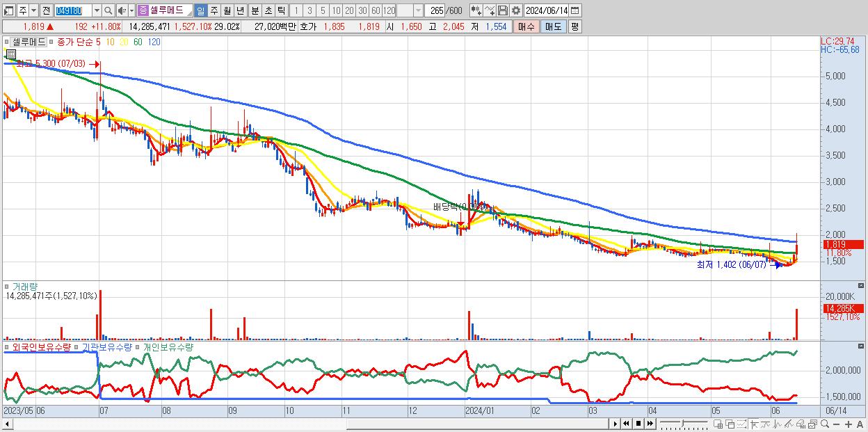Click the trend line drawing icon
The height and width of the screenshot is (432, 868).
(766, 424)
